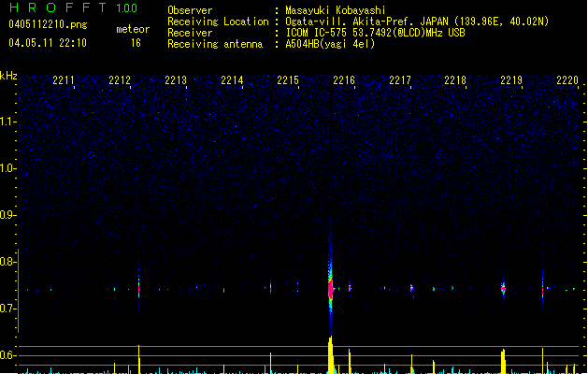Image resolution: width=588 pixels, height=374 pixels.
Task: Click the 0.9 kHz frequency axis label
Action: tap(7, 215)
